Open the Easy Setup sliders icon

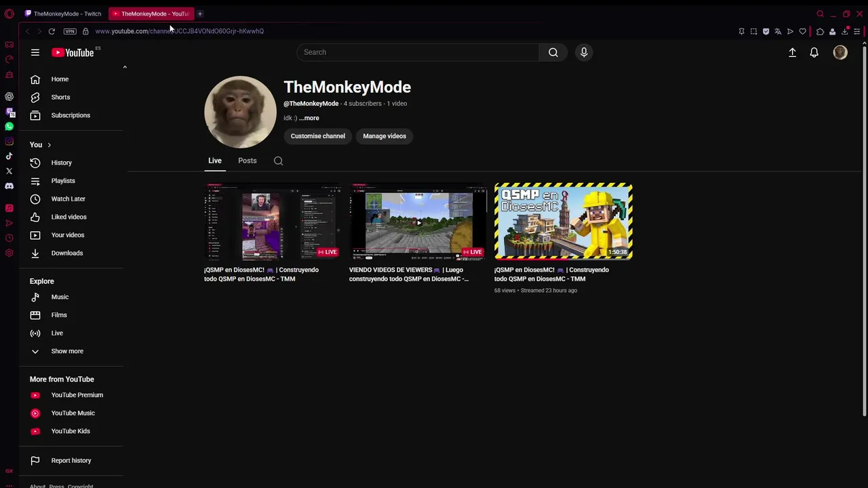[857, 31]
